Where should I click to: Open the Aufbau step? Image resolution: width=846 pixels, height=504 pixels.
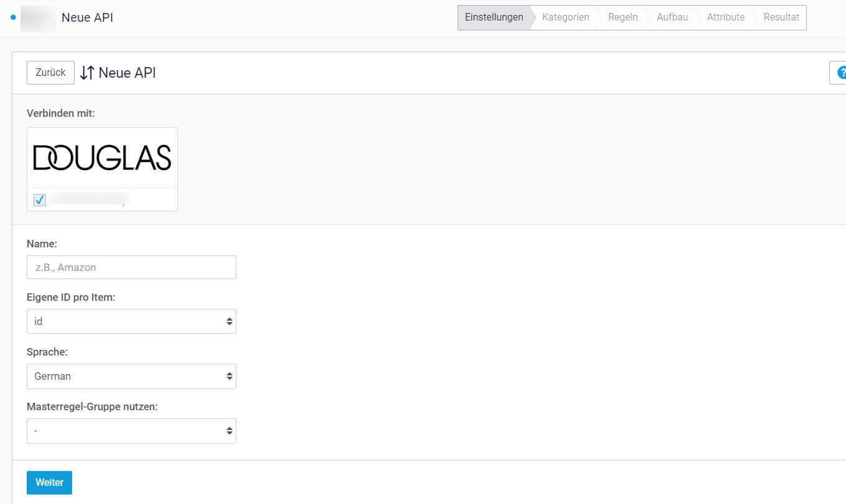click(673, 17)
